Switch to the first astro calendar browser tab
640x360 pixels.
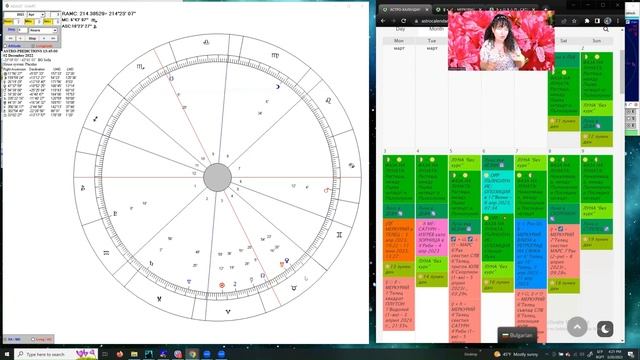click(405, 9)
